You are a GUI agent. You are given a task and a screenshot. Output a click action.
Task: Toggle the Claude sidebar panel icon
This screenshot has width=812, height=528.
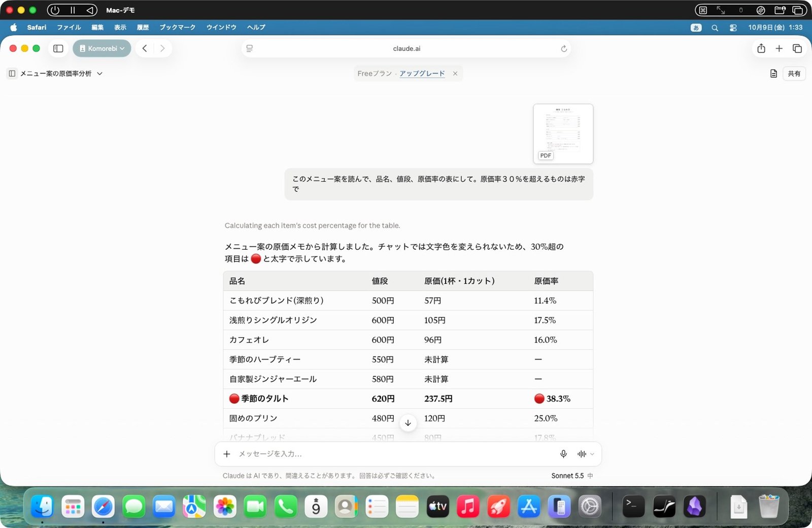point(12,74)
